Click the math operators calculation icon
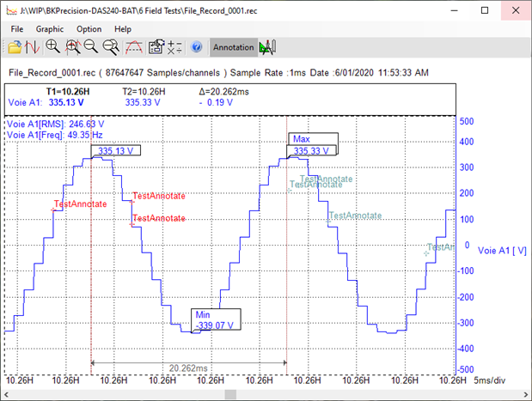 174,46
